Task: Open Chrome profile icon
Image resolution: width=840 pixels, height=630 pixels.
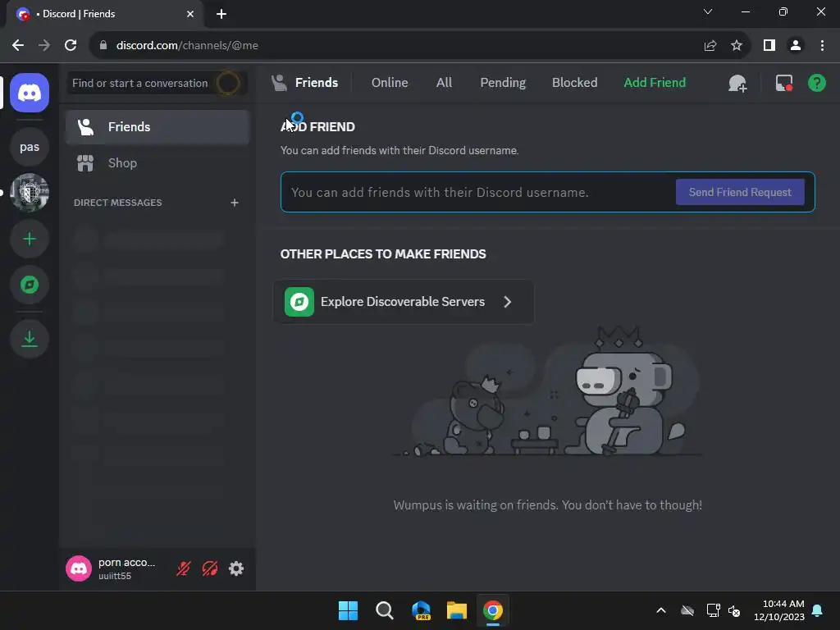Action: [x=796, y=46]
